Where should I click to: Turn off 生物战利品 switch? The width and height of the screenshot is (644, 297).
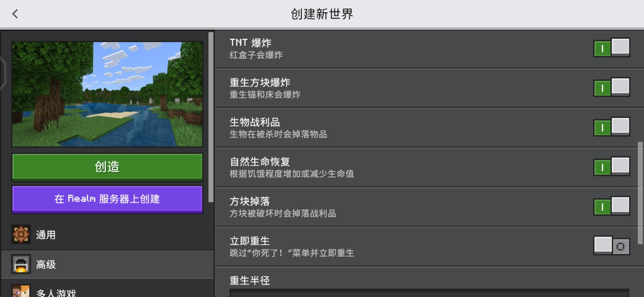click(x=612, y=127)
